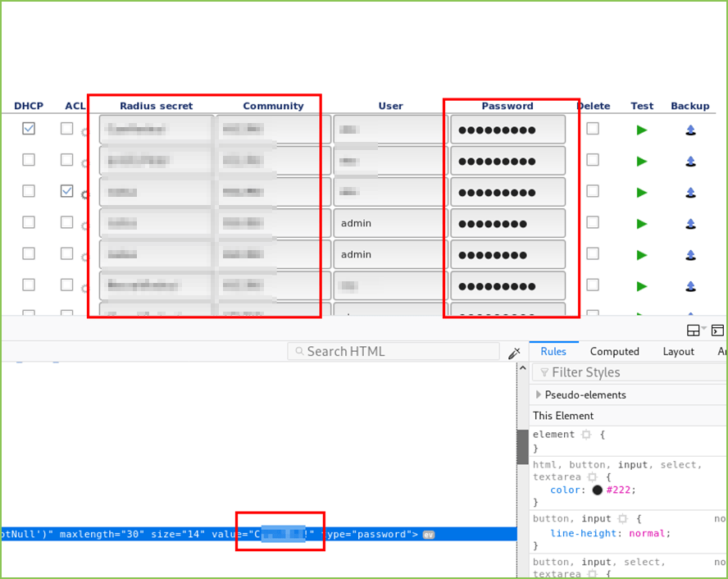Click the #222 black color swatch
The height and width of the screenshot is (579, 728).
[x=598, y=490]
